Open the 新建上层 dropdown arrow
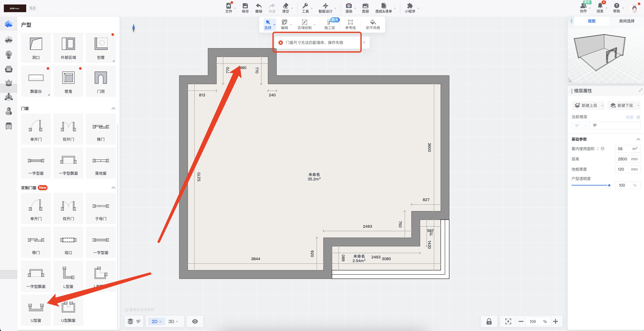The height and width of the screenshot is (331, 644). pos(602,106)
